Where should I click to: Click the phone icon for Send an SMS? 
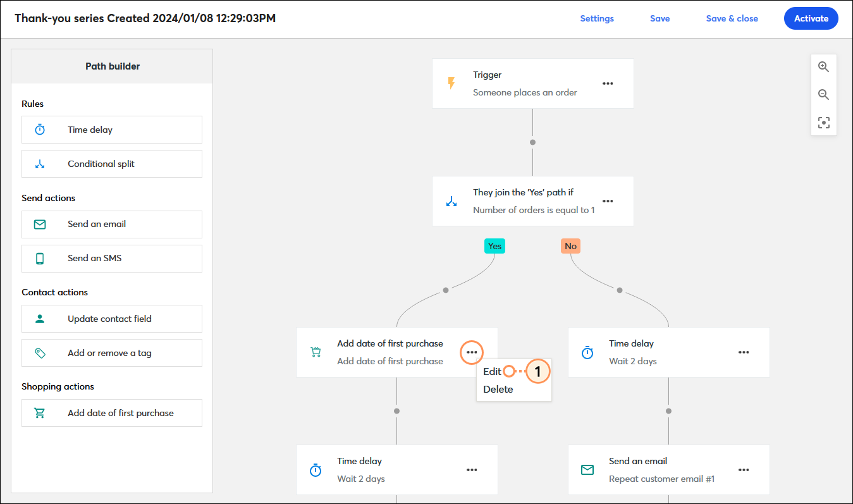click(40, 258)
